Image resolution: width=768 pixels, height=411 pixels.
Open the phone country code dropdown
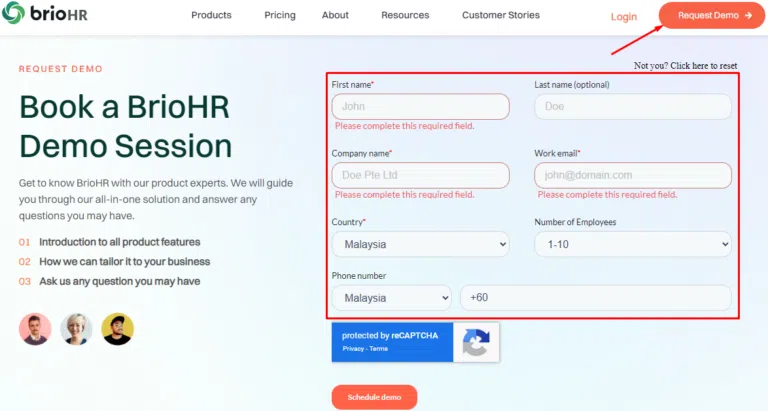(x=391, y=298)
